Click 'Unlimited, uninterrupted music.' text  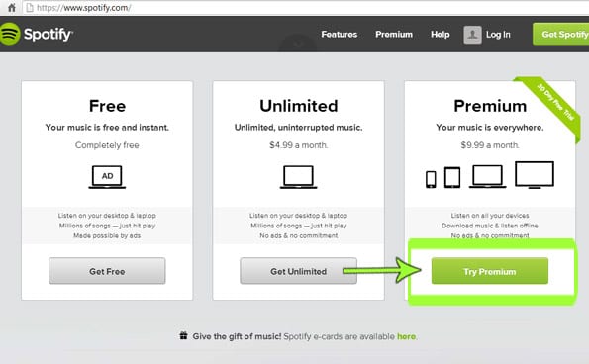tap(299, 128)
